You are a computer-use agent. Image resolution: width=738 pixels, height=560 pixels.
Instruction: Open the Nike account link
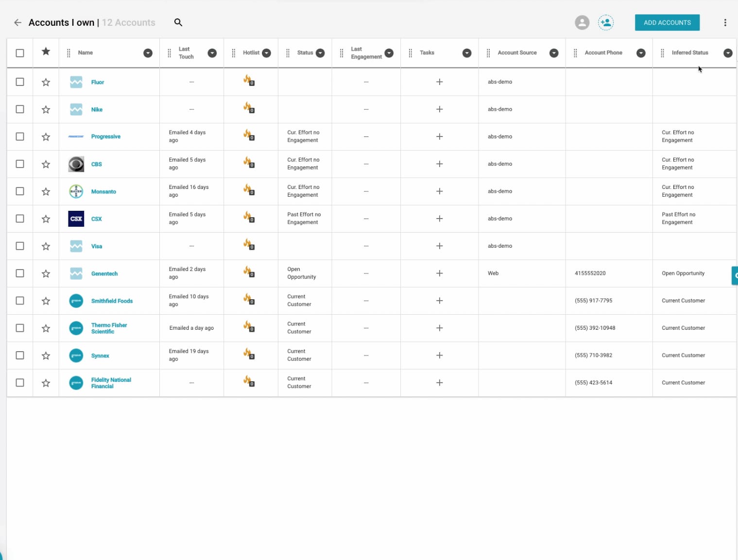coord(97,109)
